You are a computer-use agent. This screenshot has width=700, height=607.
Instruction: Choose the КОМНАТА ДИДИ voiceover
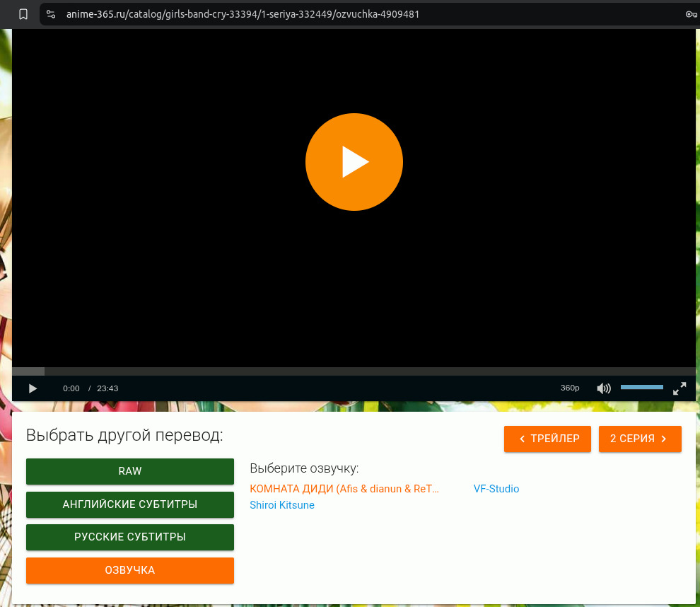tap(344, 489)
